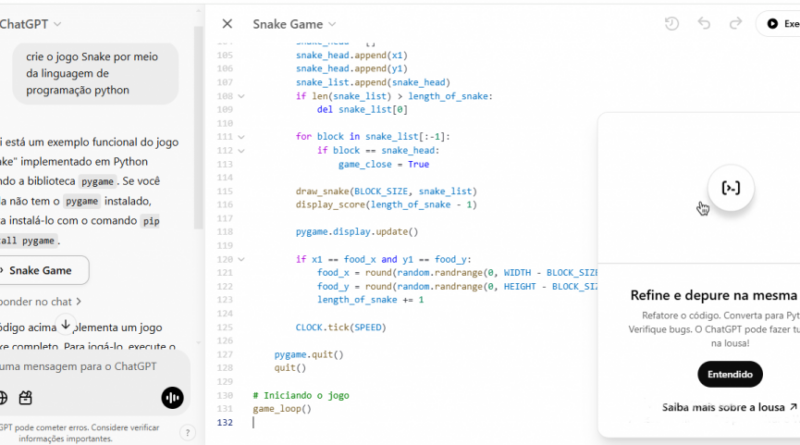Viewport: 800px width, 445px height.
Task: Start voice mode button
Action: pos(172,398)
